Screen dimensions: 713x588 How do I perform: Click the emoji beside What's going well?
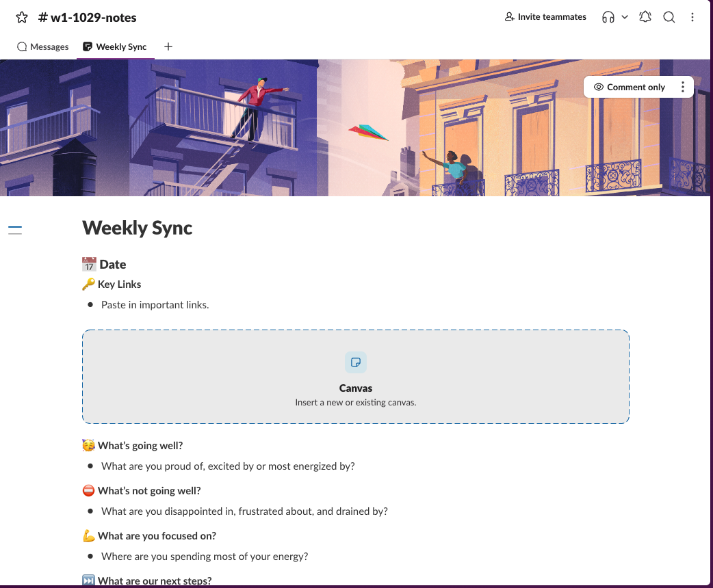click(x=89, y=445)
